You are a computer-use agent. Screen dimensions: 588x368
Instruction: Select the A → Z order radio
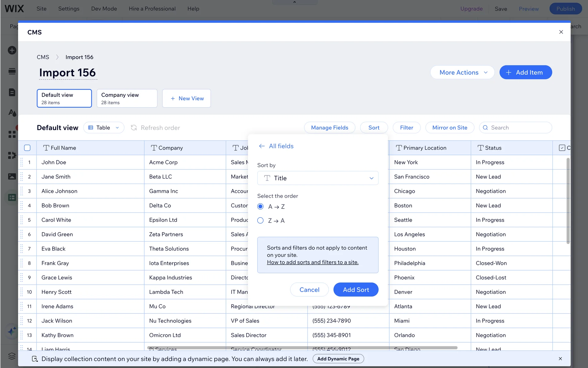[260, 207]
